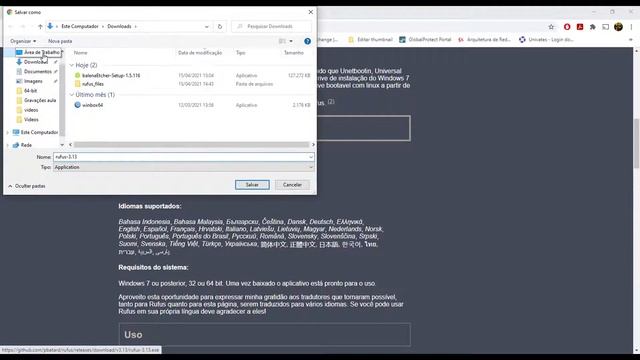Expand the Este Computador tree node

click(8, 132)
